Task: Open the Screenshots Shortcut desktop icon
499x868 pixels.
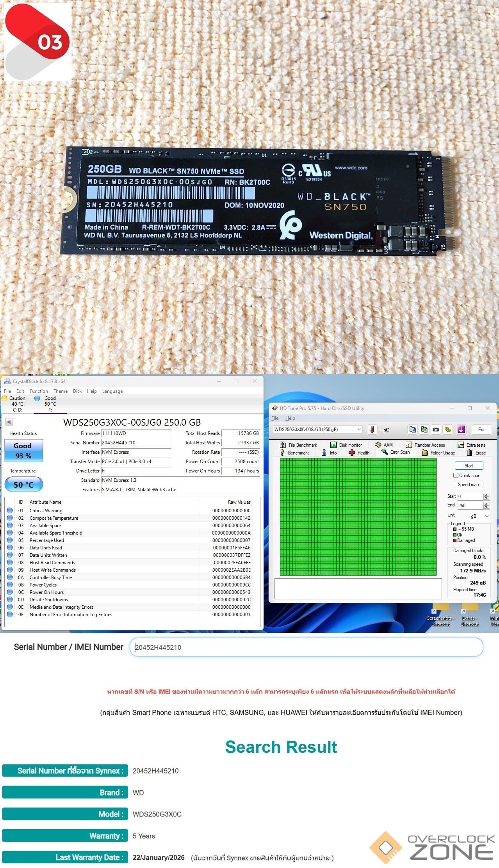Action: (441, 615)
